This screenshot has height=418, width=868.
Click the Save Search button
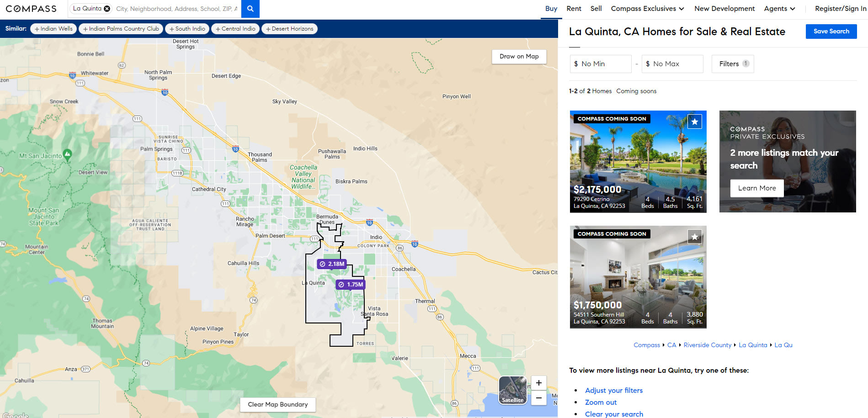(831, 32)
